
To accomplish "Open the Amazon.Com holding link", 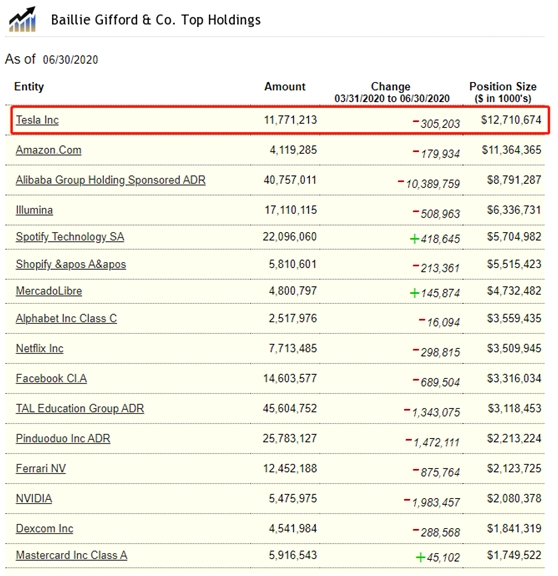I will 48,150.
